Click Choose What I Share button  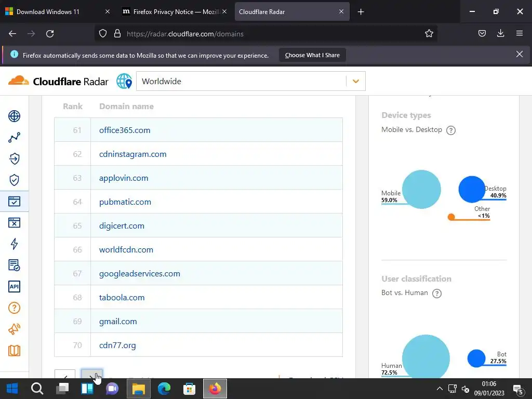coord(312,55)
